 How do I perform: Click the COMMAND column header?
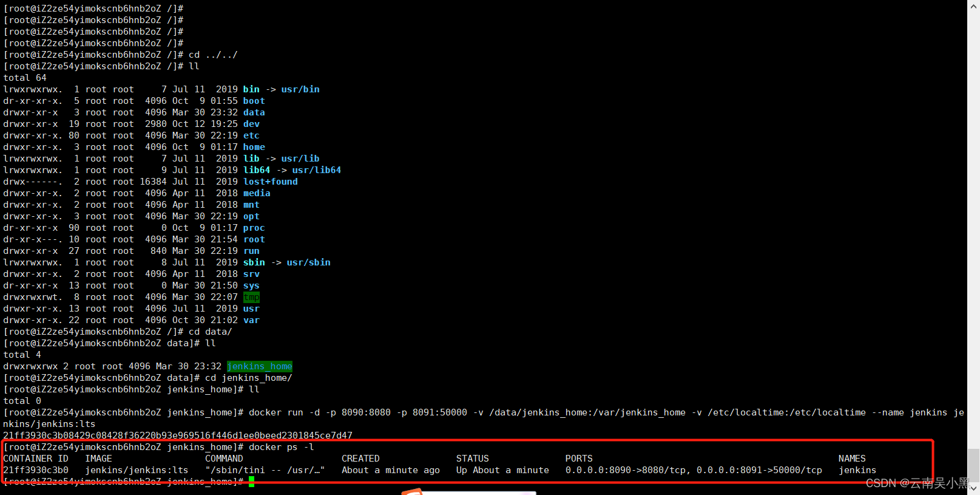(224, 459)
